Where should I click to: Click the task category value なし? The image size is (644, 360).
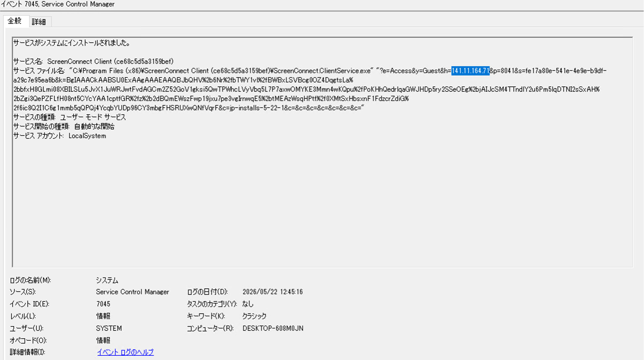pyautogui.click(x=248, y=304)
